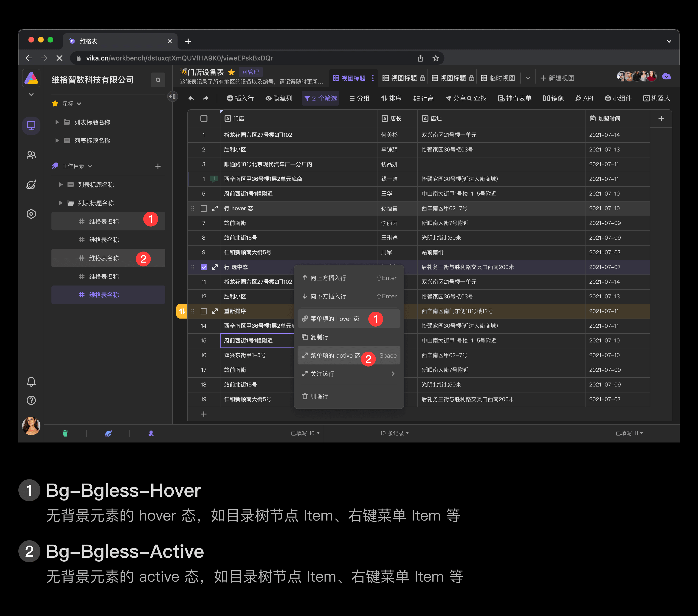Open the planet explore icon in left rail
Viewport: 698px width, 616px height.
coord(31,185)
